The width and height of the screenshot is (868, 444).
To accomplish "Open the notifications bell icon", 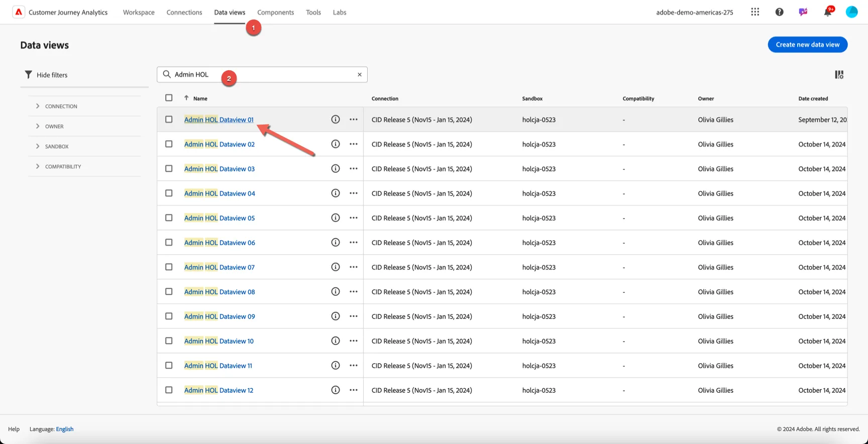I will [x=827, y=12].
